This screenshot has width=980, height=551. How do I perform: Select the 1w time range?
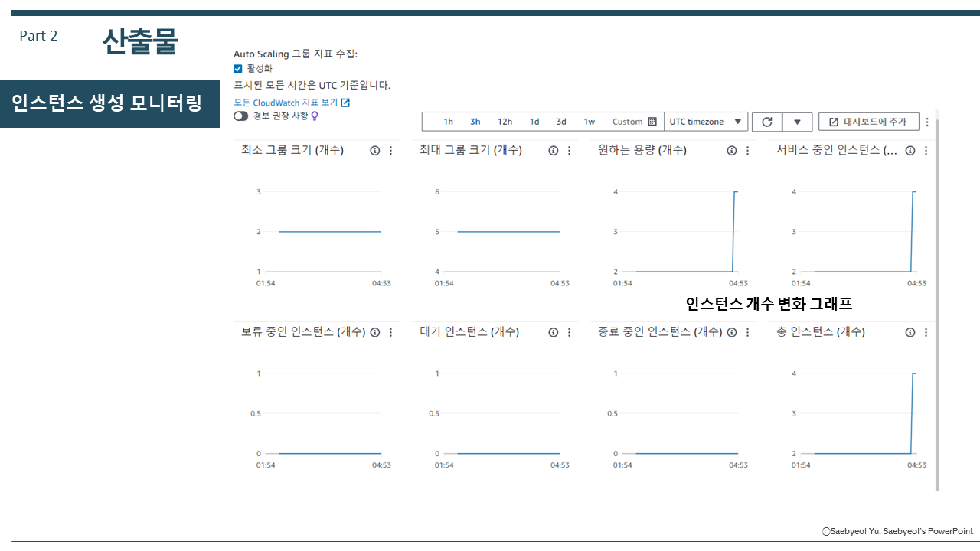tap(589, 122)
